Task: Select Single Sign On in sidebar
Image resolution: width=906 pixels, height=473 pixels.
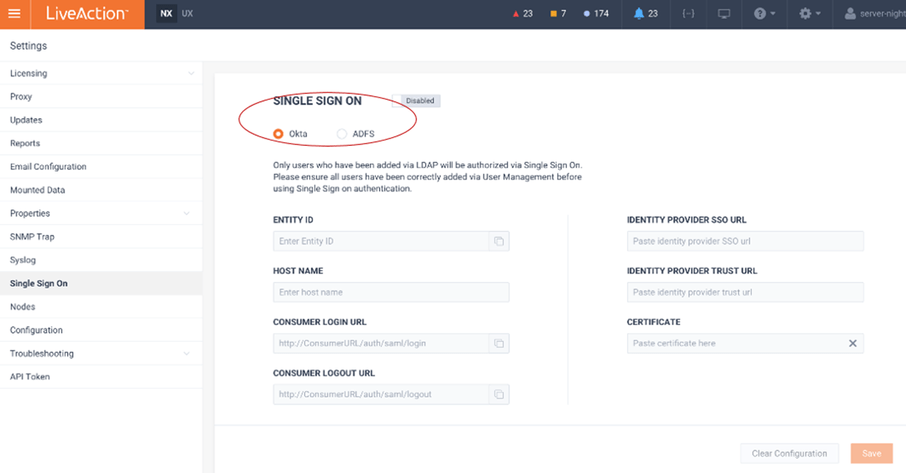Action: tap(101, 284)
